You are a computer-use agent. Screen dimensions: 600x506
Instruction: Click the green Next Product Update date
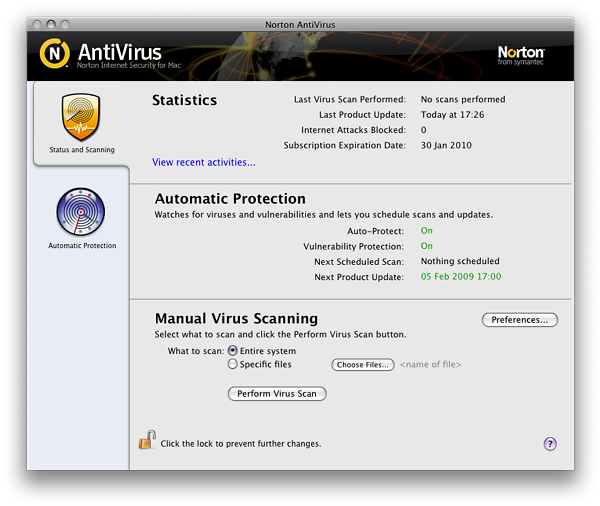click(461, 277)
